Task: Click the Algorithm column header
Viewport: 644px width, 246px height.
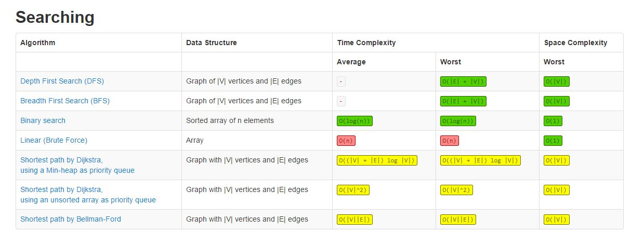Action: 37,43
